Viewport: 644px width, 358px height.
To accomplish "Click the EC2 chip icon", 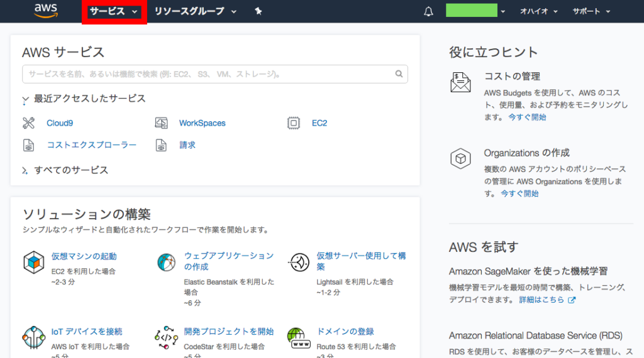I will (294, 123).
